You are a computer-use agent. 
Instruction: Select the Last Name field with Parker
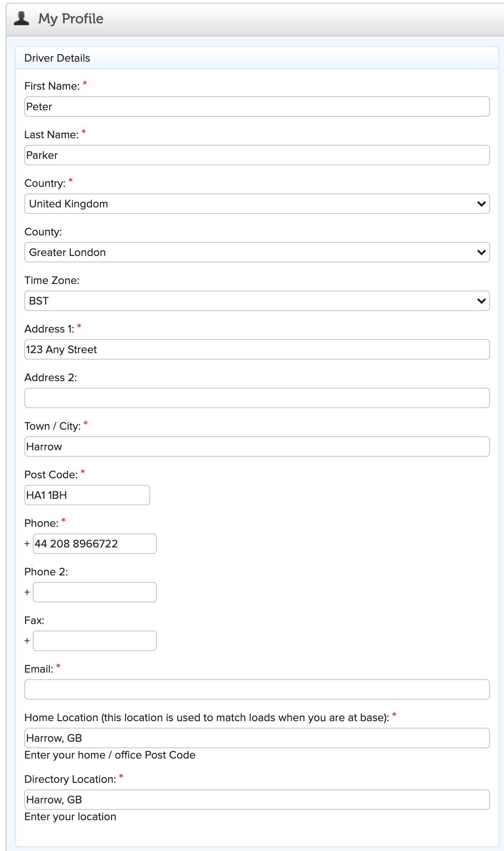(x=257, y=155)
